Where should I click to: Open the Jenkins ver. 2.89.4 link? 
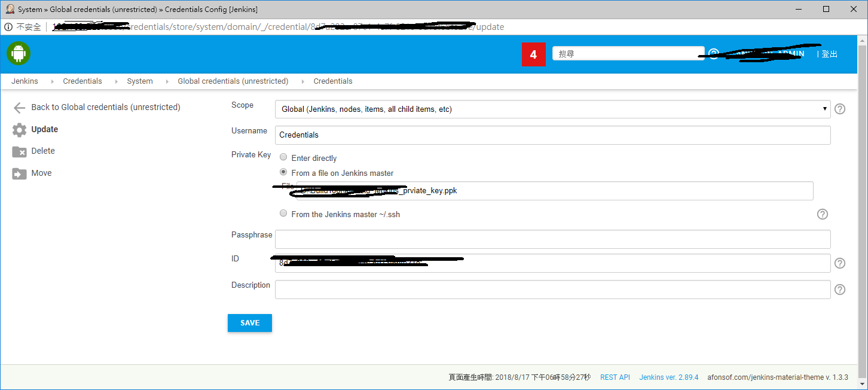[x=669, y=377]
